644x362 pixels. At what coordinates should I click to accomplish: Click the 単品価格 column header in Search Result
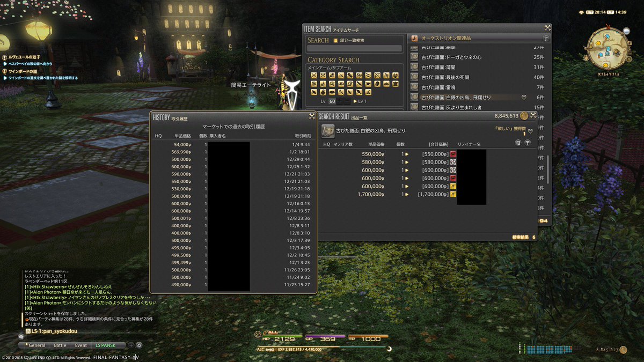pos(376,144)
